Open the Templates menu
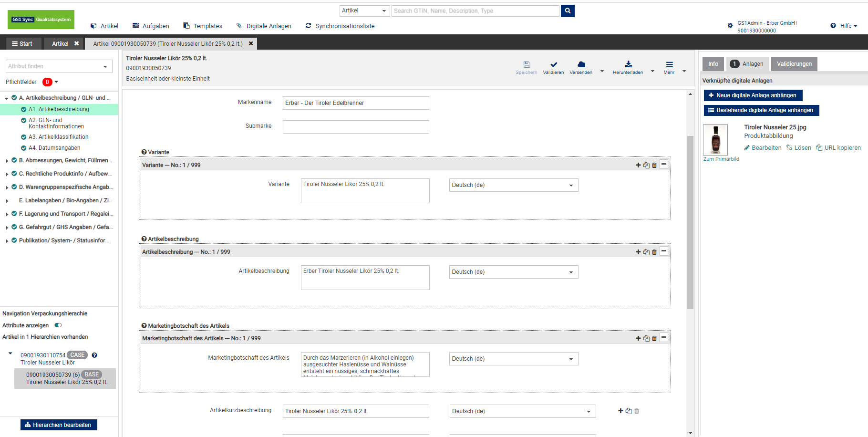The width and height of the screenshot is (868, 437). click(203, 26)
